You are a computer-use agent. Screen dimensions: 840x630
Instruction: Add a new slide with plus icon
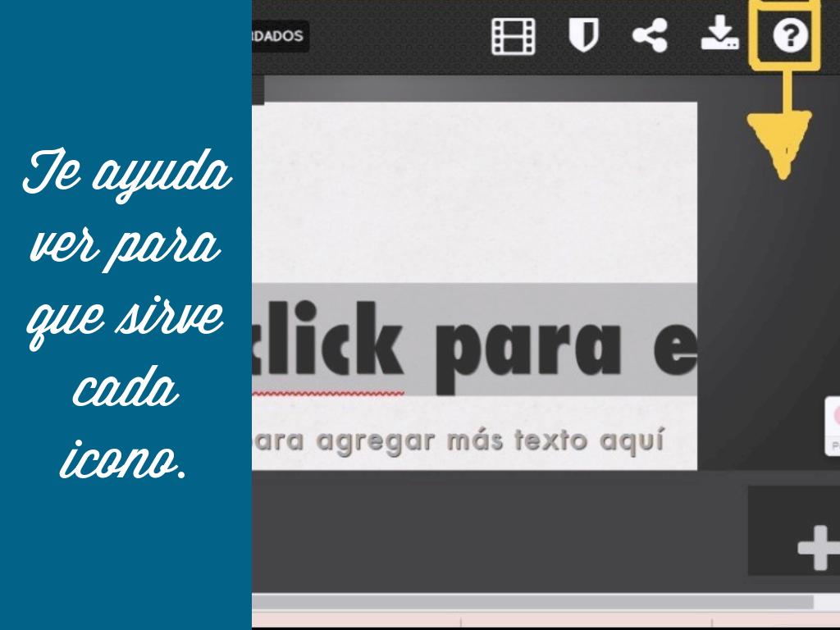pyautogui.click(x=815, y=548)
